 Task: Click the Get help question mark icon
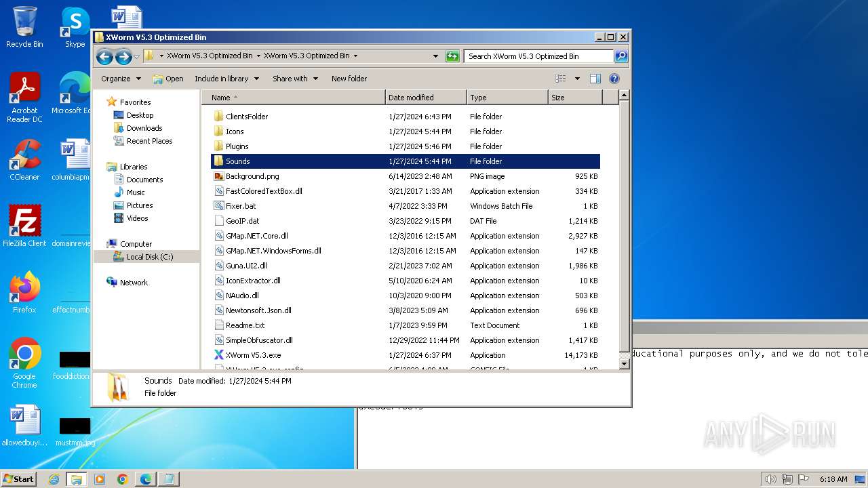(614, 79)
